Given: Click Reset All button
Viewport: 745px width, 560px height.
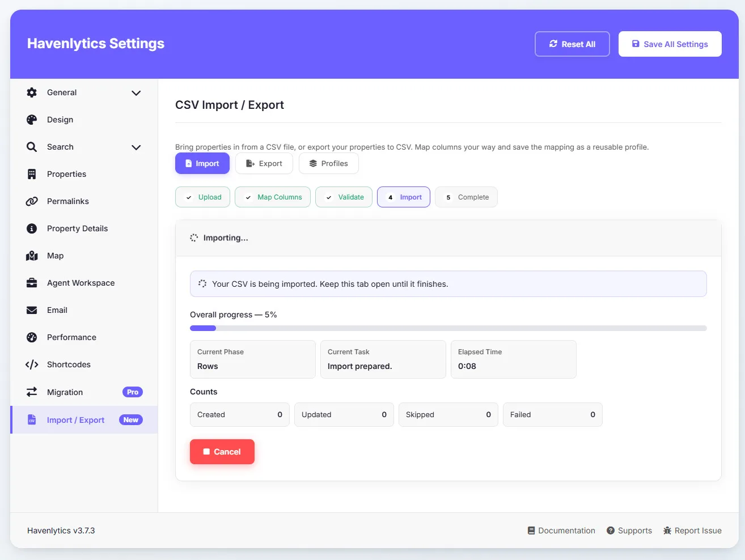Looking at the screenshot, I should pos(572,44).
